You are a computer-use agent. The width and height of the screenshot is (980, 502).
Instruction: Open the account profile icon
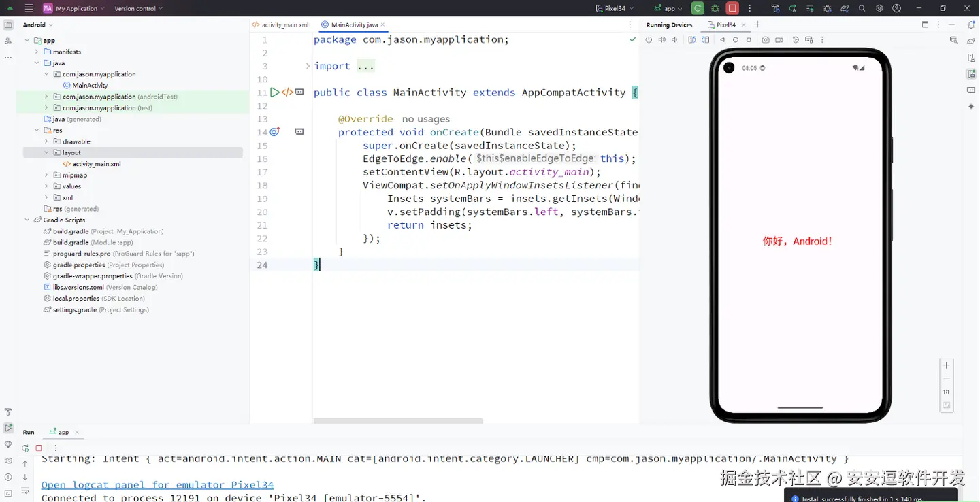[x=897, y=8]
